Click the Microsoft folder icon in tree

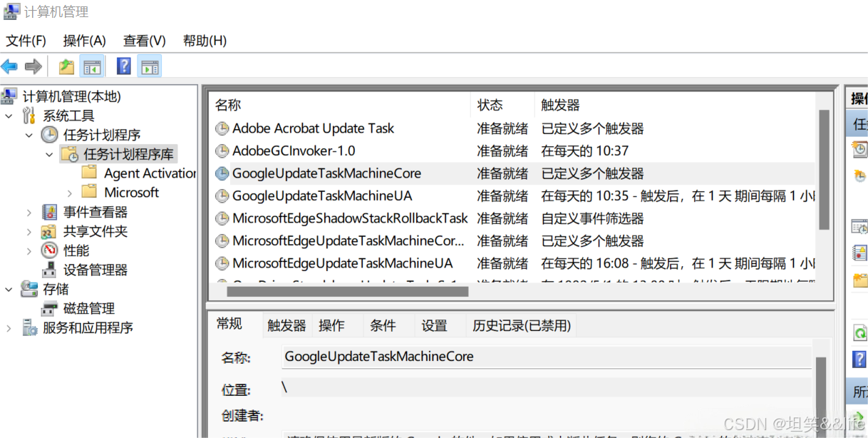pos(89,192)
